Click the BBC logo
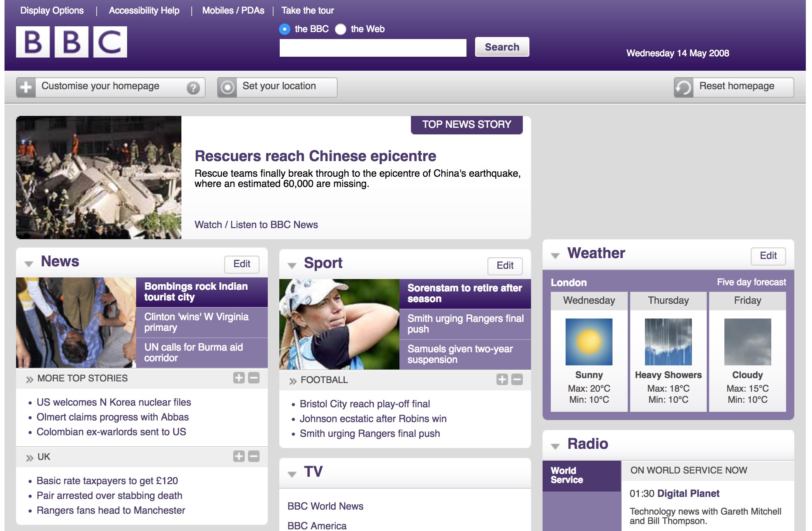This screenshot has width=812, height=531. coord(72,42)
